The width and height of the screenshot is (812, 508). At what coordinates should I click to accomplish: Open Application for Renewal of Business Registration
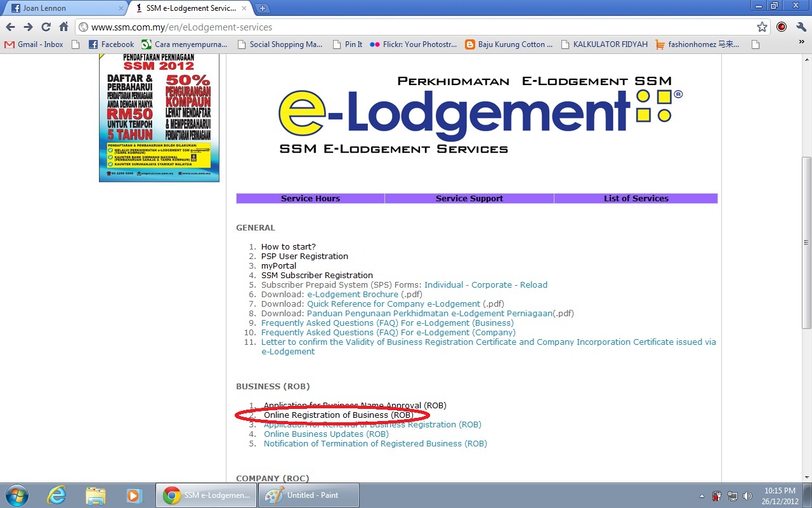[x=372, y=424]
